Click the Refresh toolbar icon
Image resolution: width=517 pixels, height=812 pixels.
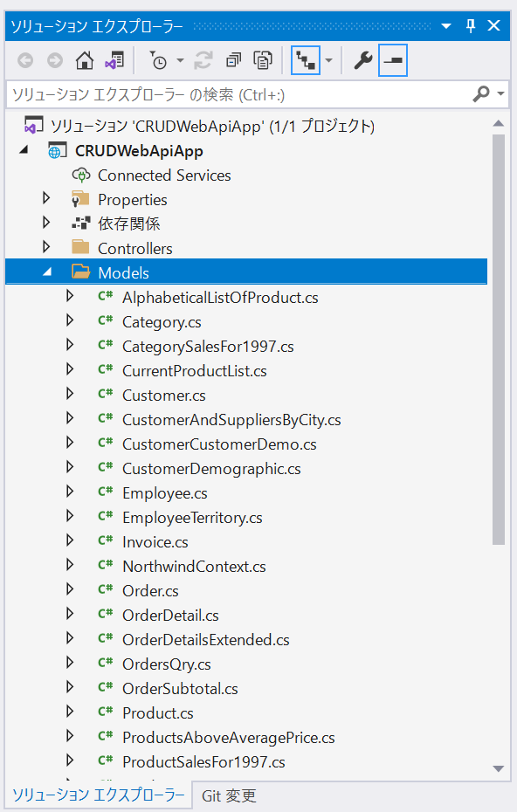[x=203, y=60]
